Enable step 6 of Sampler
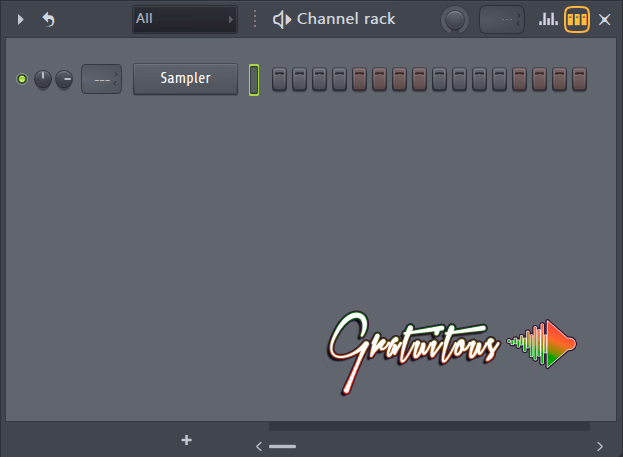 [x=379, y=79]
